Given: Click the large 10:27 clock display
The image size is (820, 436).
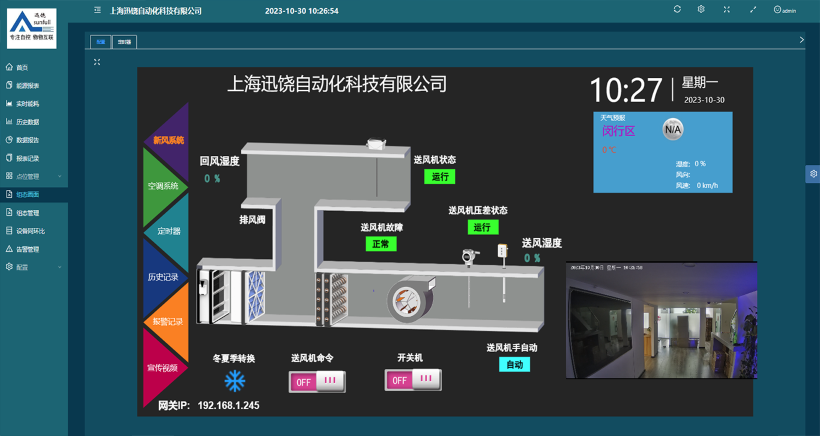Looking at the screenshot, I should [x=626, y=90].
